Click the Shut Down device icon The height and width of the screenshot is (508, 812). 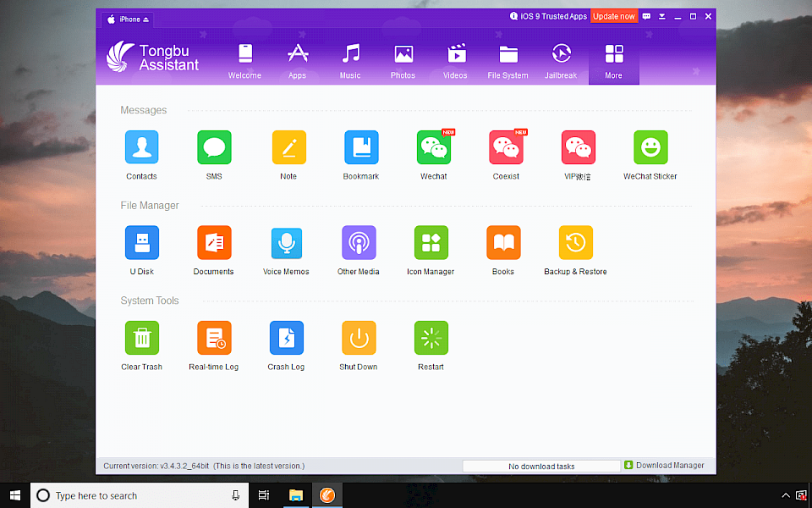(359, 338)
